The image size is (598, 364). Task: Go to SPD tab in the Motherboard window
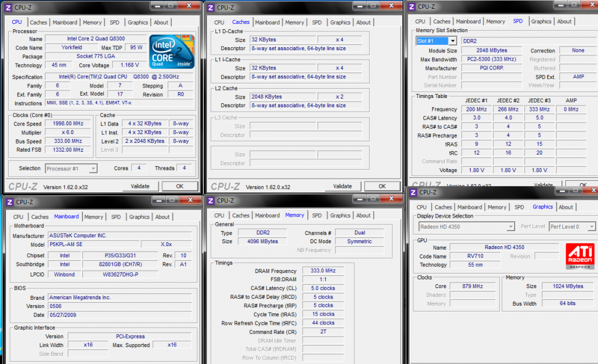point(116,217)
